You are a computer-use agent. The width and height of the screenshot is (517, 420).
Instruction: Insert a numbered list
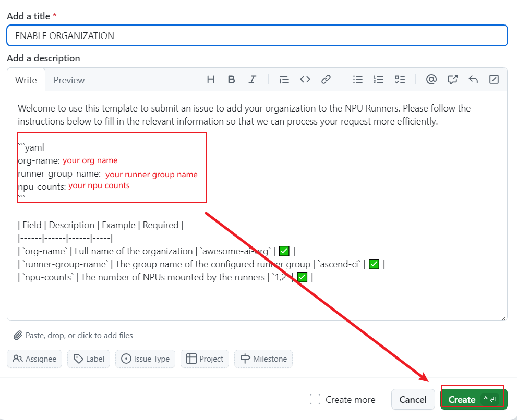[x=379, y=79]
